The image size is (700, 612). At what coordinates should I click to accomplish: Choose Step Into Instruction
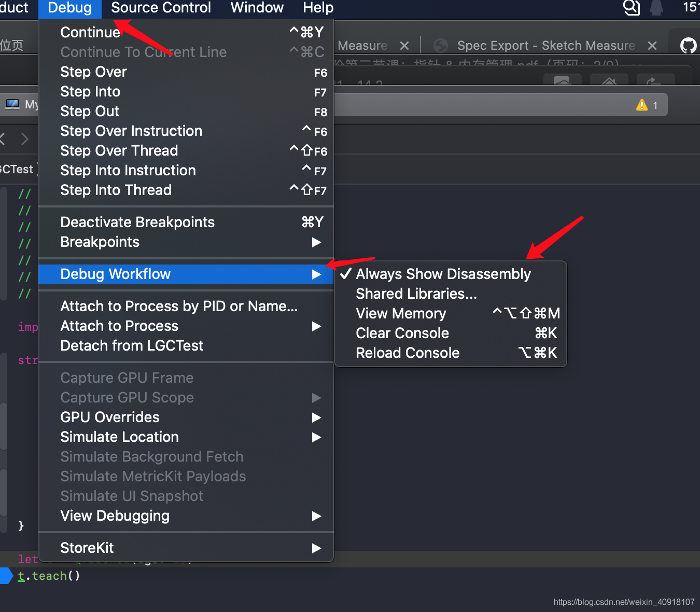[186, 171]
